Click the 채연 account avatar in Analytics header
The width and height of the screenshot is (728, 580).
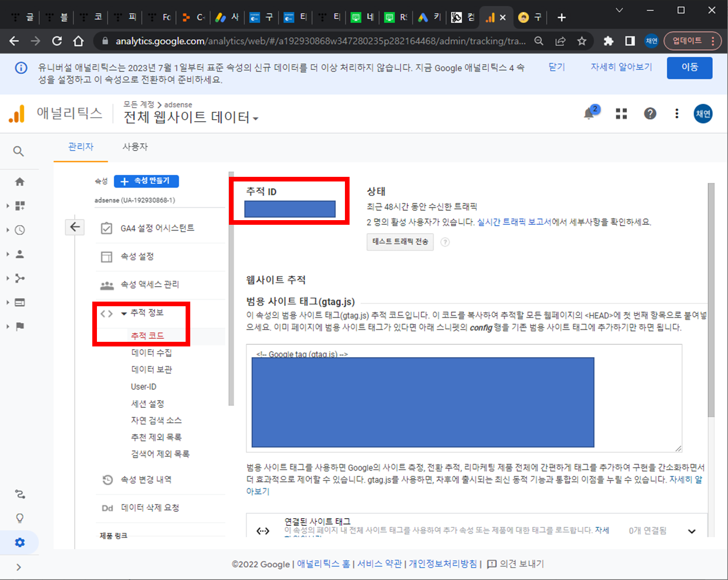(x=703, y=113)
